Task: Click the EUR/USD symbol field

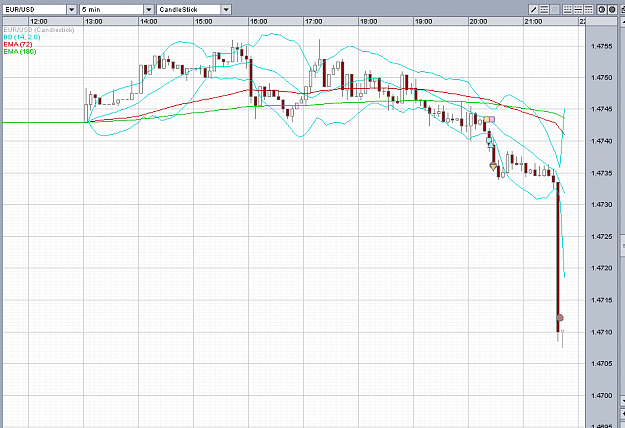Action: 35,10
